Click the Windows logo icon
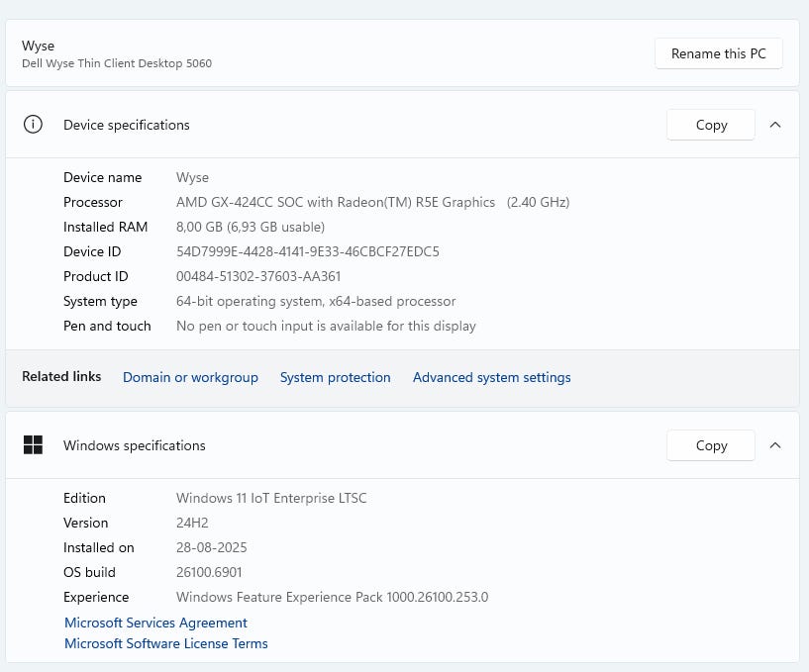This screenshot has height=672, width=809. click(x=33, y=445)
